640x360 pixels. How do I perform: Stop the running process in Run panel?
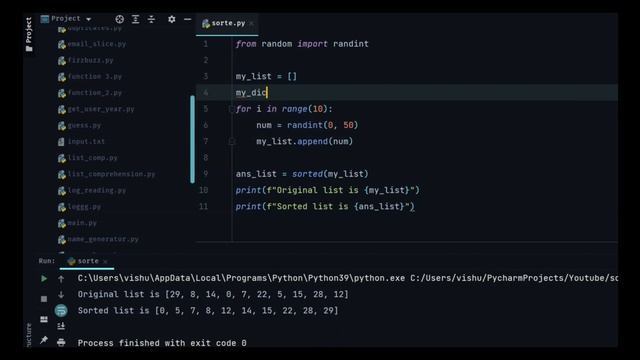coord(44,299)
